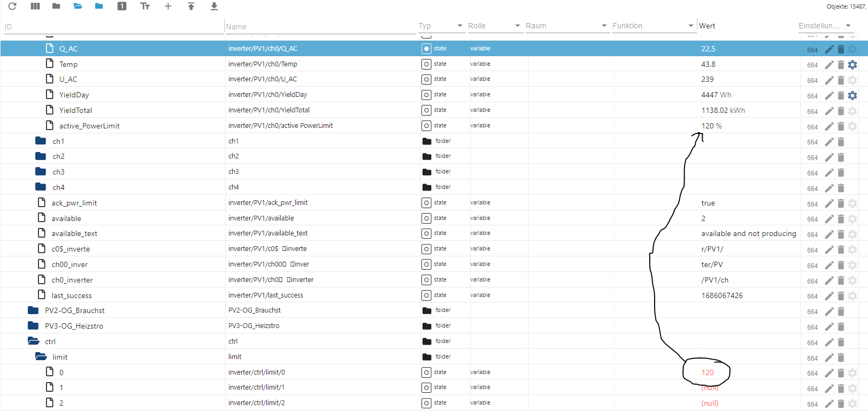The width and height of the screenshot is (868, 411).
Task: Open custom settings gear for the YieldDay row
Action: click(852, 95)
